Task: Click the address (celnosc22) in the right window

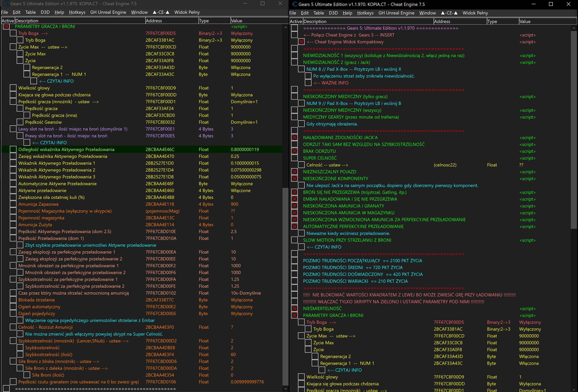Action: tap(445, 165)
